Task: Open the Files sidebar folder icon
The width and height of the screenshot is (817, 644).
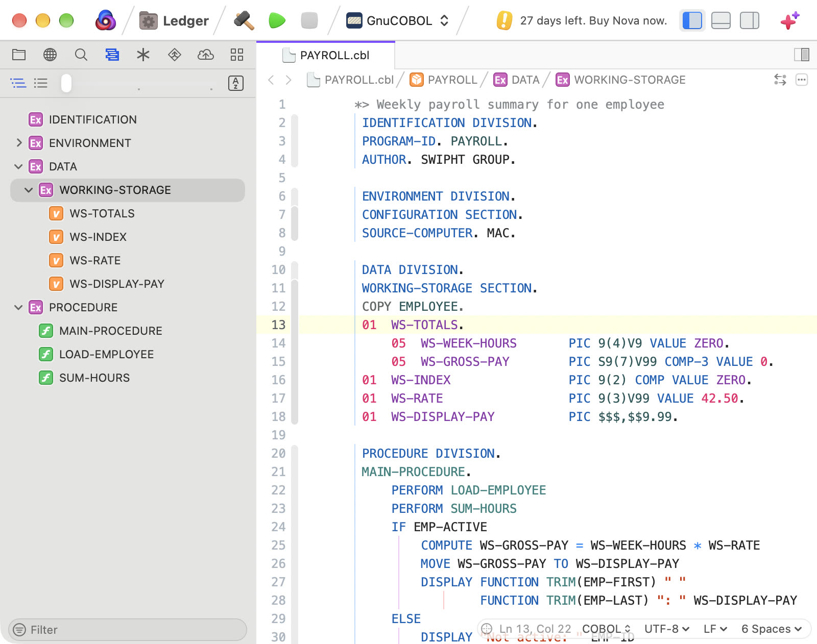Action: pos(19,55)
